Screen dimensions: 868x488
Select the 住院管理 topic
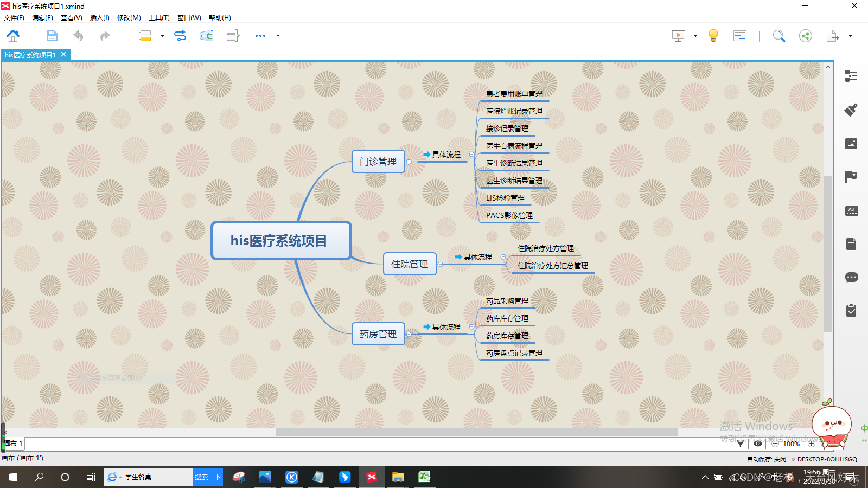point(410,264)
